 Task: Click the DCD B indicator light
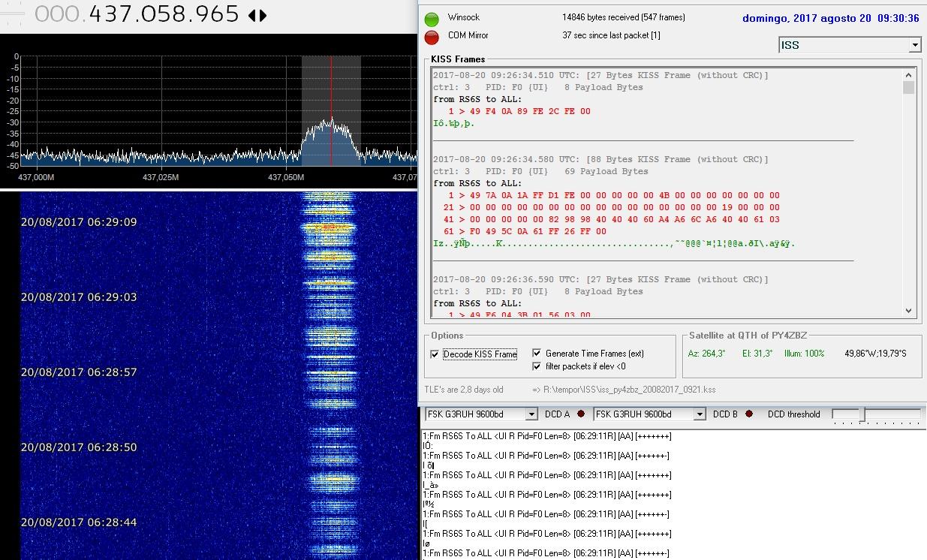[749, 414]
